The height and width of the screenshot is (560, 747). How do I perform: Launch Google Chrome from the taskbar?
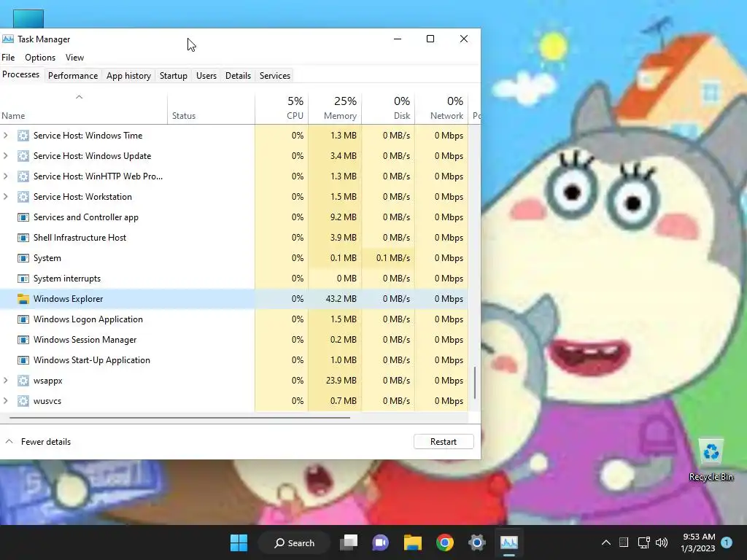pos(445,542)
